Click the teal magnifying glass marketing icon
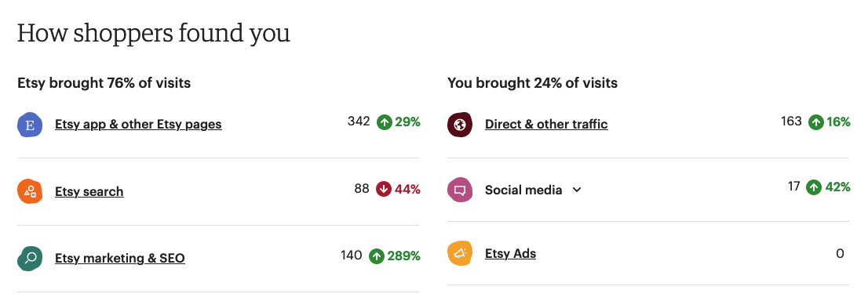This screenshot has width=868, height=301. [30, 259]
